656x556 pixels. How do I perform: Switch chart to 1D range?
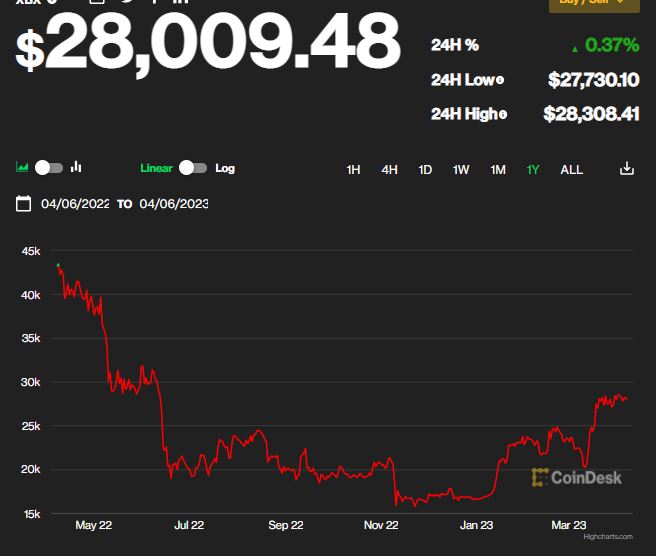tap(425, 169)
